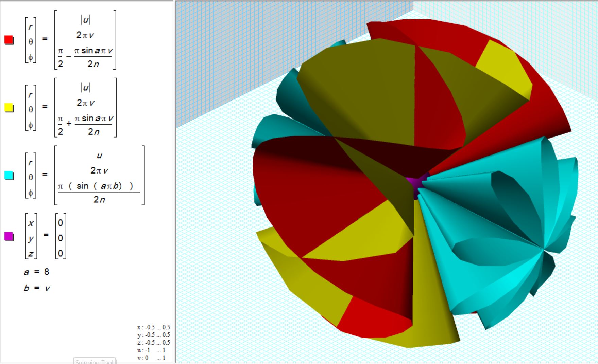The height and width of the screenshot is (364, 598).
Task: Click the cyan color swatch of third equation
Action: click(x=9, y=176)
